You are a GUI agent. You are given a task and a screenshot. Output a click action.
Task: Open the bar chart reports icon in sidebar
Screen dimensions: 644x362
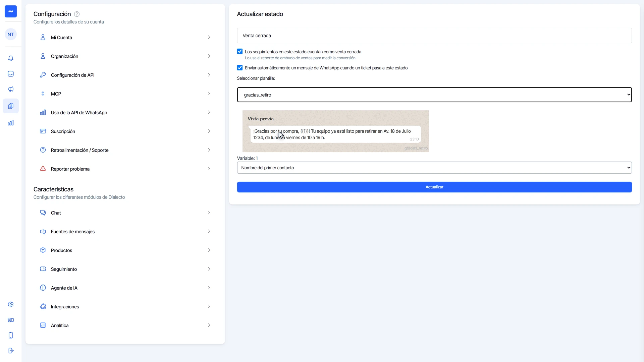click(x=11, y=123)
